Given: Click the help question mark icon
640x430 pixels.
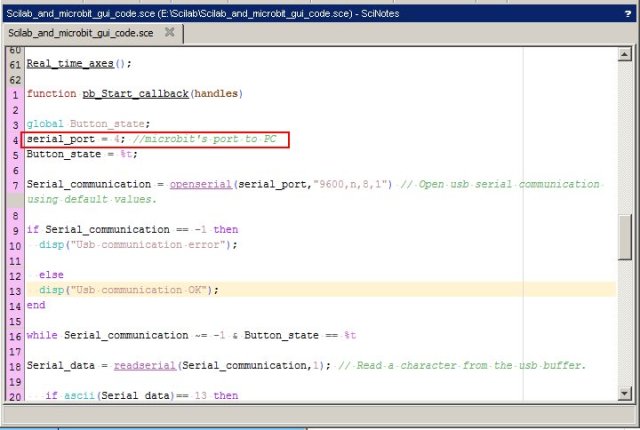Looking at the screenshot, I should pyautogui.click(x=626, y=12).
